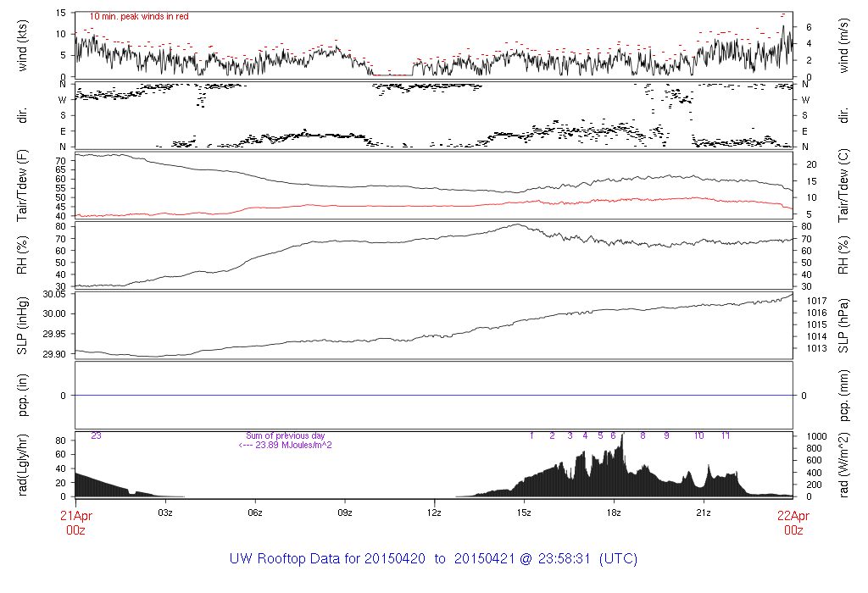The width and height of the screenshot is (868, 593).
Task: Click the "wind (kts)" left axis label
Action: (x=25, y=44)
